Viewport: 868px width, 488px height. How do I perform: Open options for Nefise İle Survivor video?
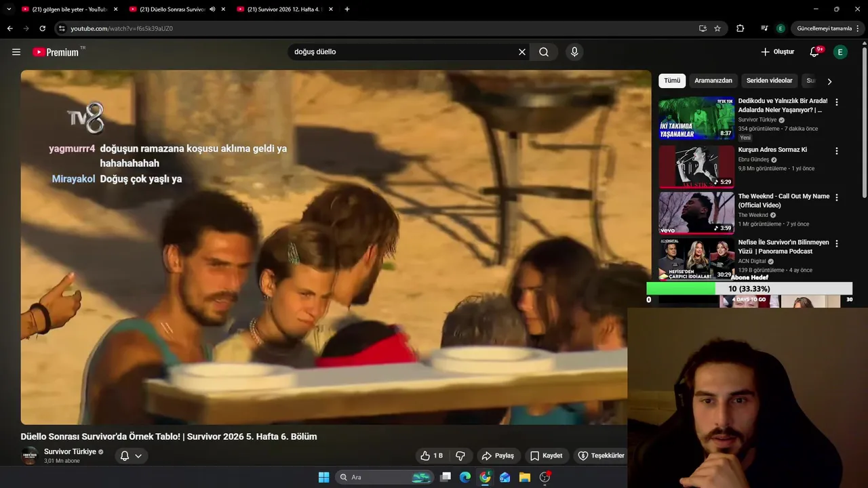coord(836,243)
